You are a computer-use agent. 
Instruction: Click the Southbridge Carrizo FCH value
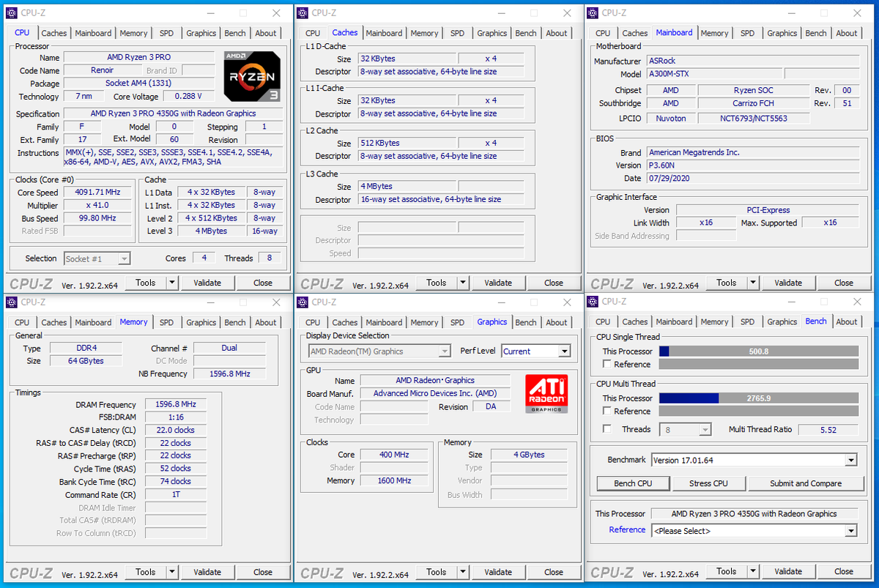(x=754, y=103)
